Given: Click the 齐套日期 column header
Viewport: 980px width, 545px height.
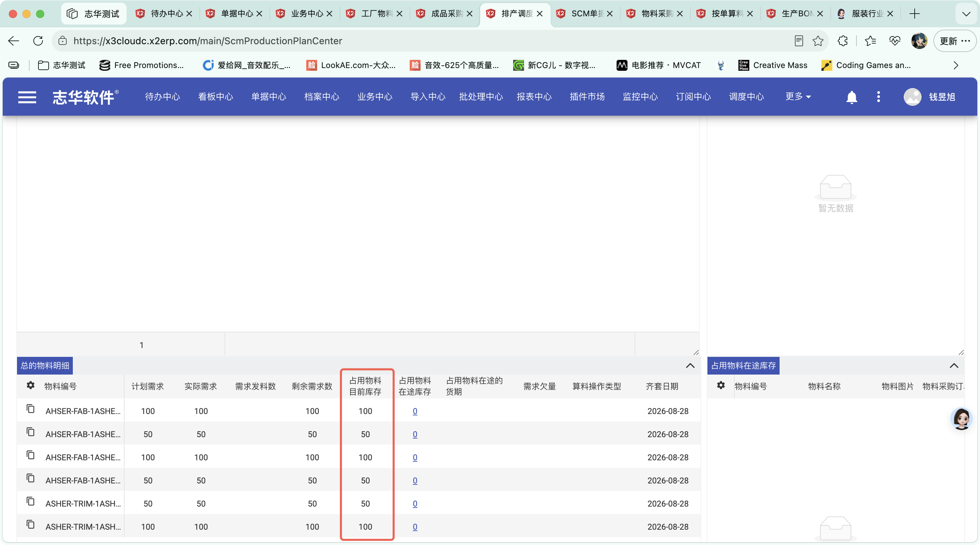Looking at the screenshot, I should coord(662,386).
